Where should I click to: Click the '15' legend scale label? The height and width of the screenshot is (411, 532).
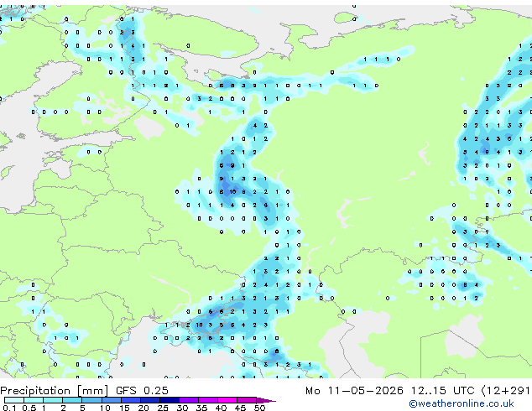124,408
